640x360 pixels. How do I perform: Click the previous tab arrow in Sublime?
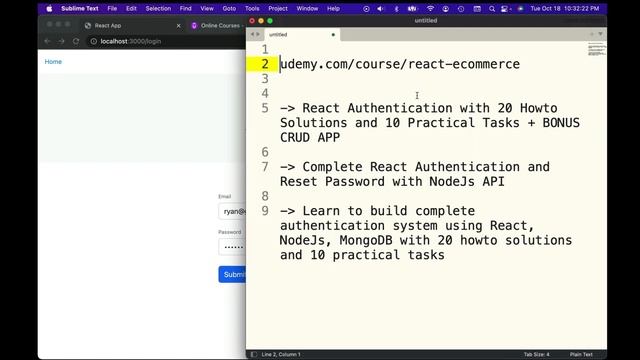(252, 34)
